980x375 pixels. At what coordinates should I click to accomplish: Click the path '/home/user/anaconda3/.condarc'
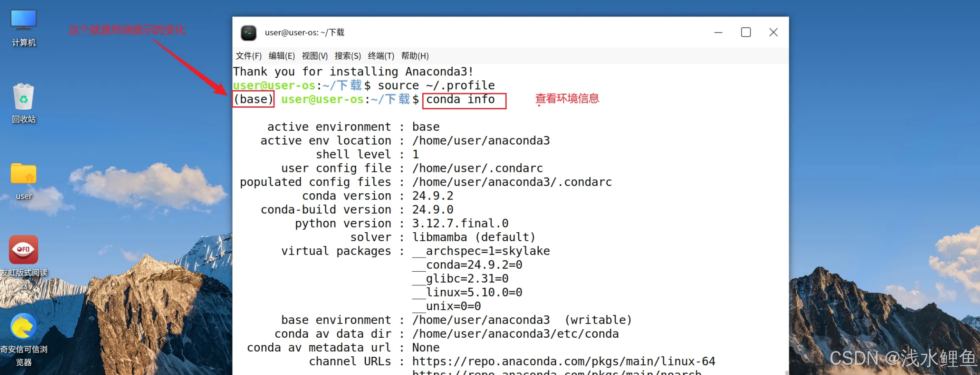512,182
